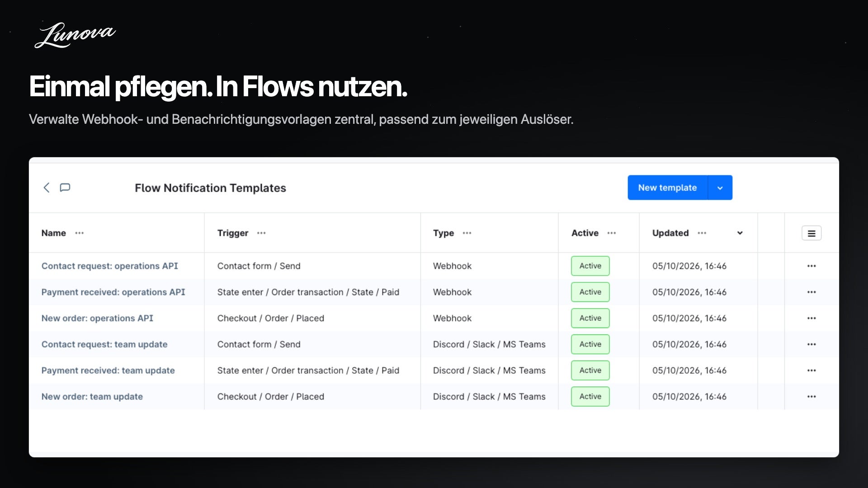The height and width of the screenshot is (488, 868).
Task: Select Webhook type in Payment received: operations API row
Action: pyautogui.click(x=452, y=292)
